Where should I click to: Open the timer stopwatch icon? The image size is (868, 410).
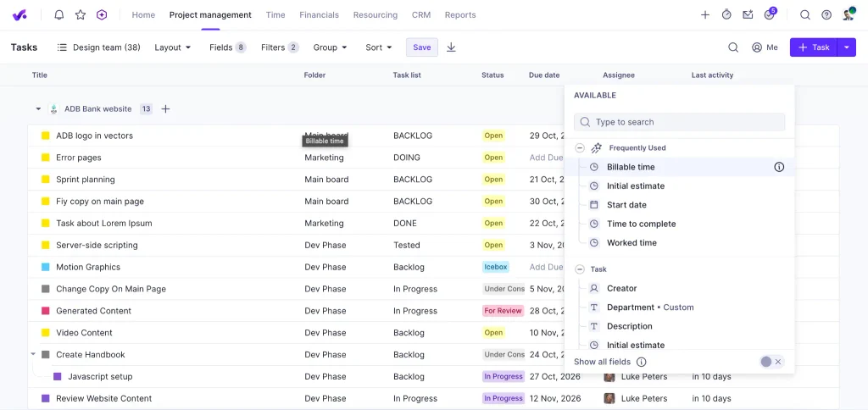[726, 15]
